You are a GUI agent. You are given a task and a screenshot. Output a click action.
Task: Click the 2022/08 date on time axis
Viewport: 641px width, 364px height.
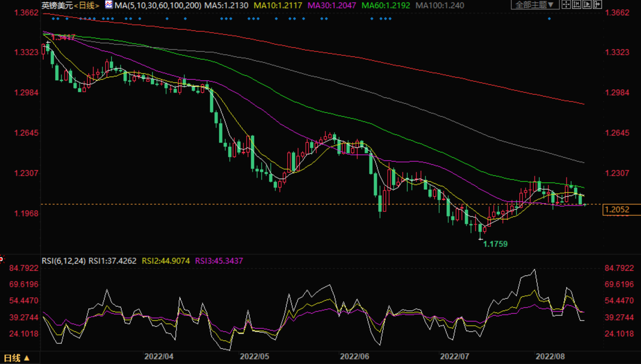coord(550,357)
